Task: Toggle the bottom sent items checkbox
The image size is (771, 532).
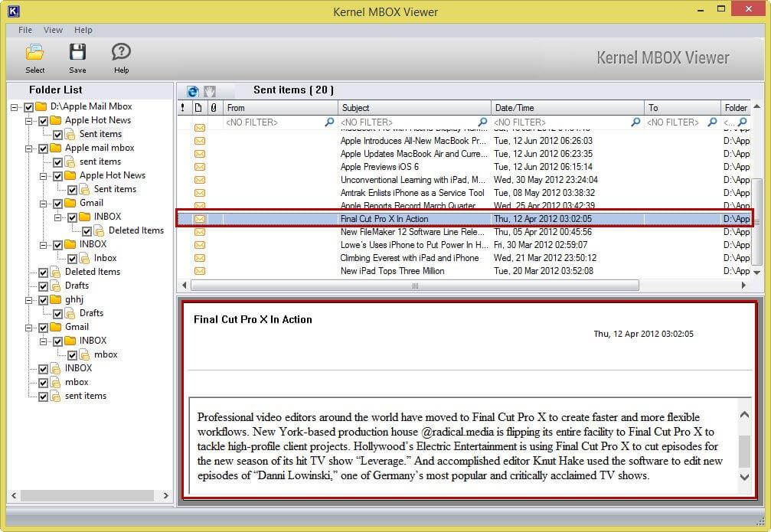Action: point(44,397)
